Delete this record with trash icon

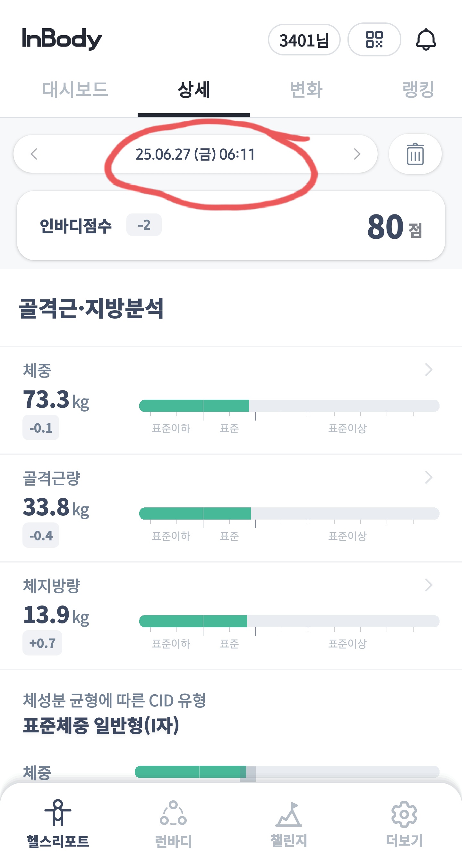click(415, 154)
